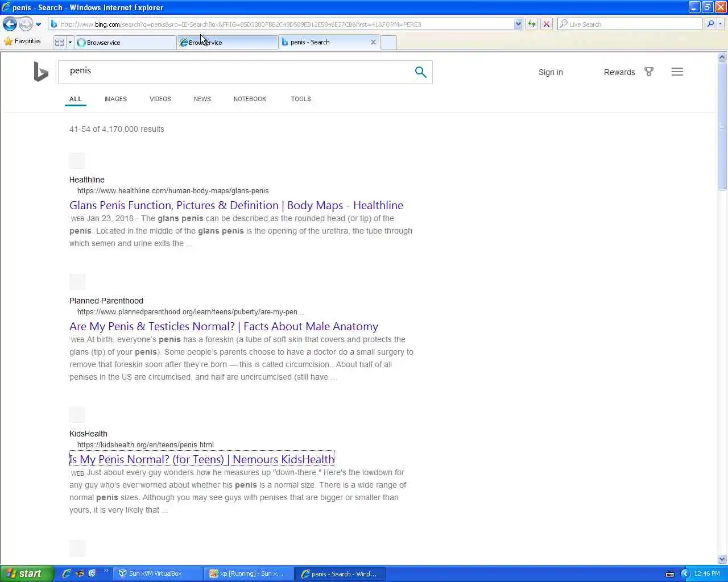Viewport: 728px width, 582px height.
Task: Click the second Quick Launch icon
Action: (x=80, y=573)
